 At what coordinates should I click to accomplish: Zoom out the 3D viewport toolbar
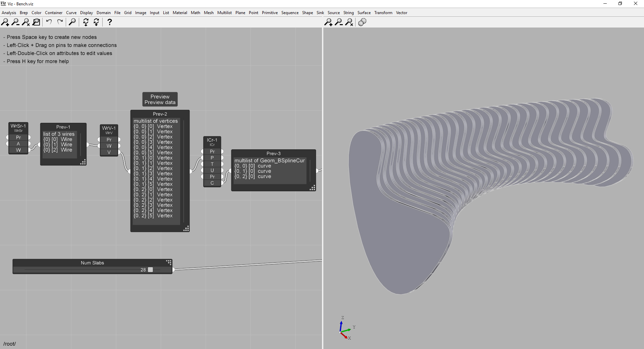coord(339,22)
